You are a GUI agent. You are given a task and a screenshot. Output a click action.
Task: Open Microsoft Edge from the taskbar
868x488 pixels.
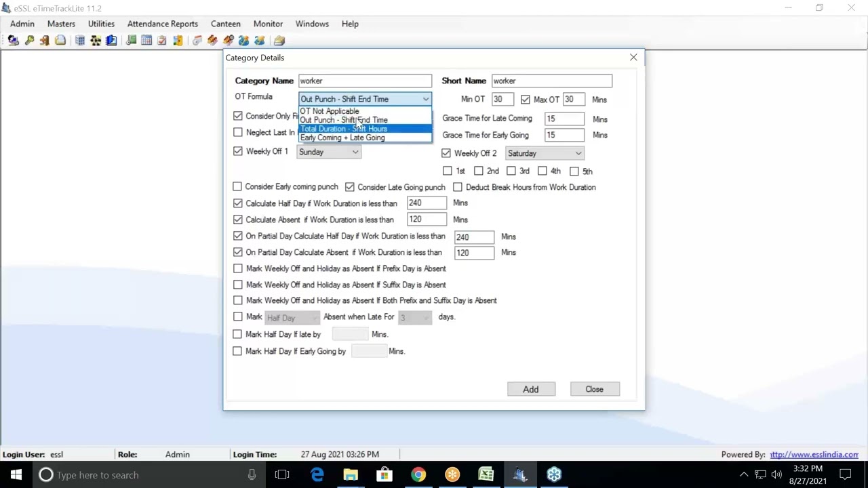coord(317,474)
